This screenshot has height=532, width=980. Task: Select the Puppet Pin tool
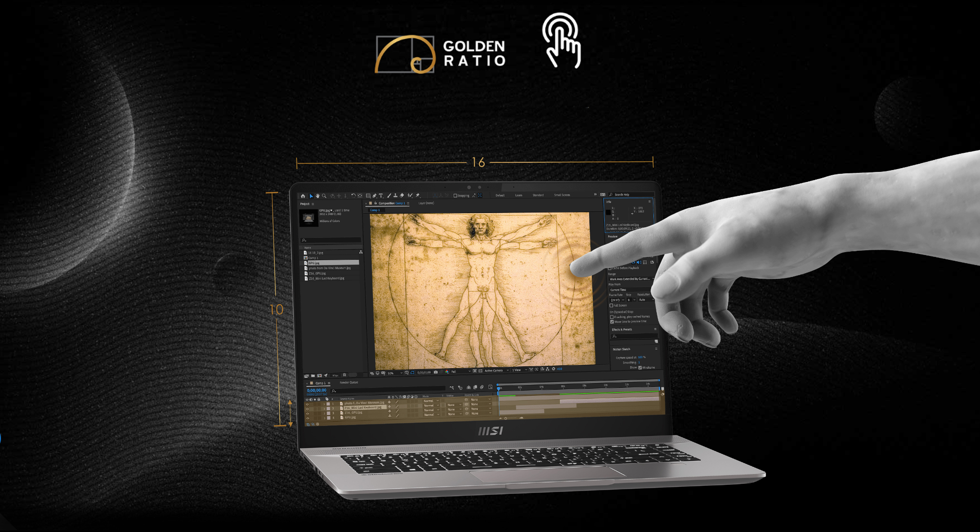418,195
